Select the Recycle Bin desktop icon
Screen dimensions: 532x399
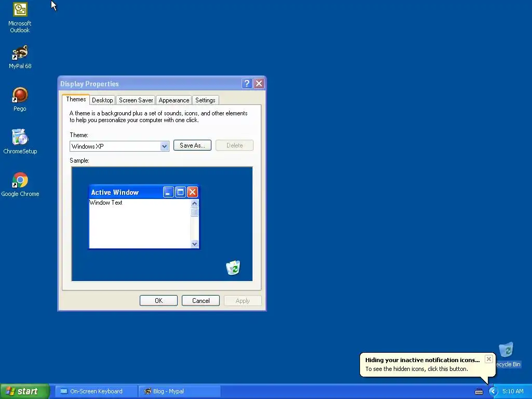(508, 355)
